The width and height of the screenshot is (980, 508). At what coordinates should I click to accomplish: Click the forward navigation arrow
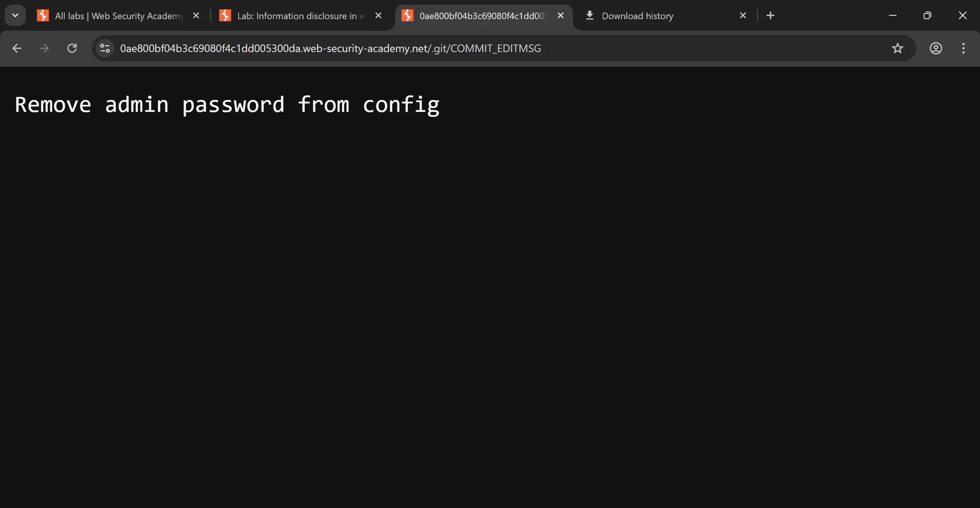pos(44,48)
